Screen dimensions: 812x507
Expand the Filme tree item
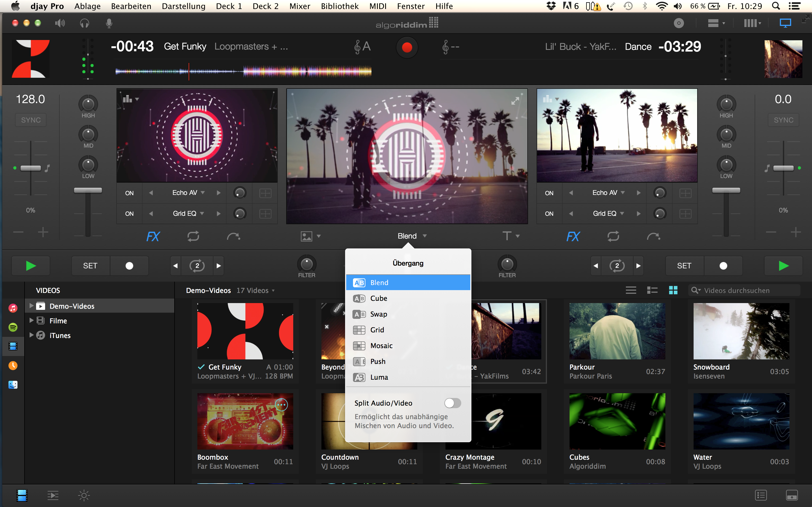[x=31, y=321]
